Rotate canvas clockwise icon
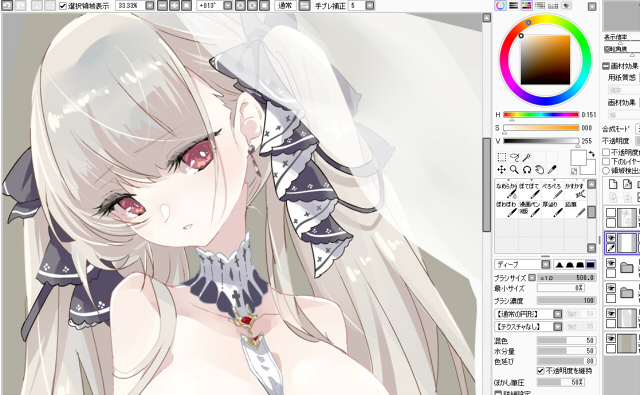 253,5
